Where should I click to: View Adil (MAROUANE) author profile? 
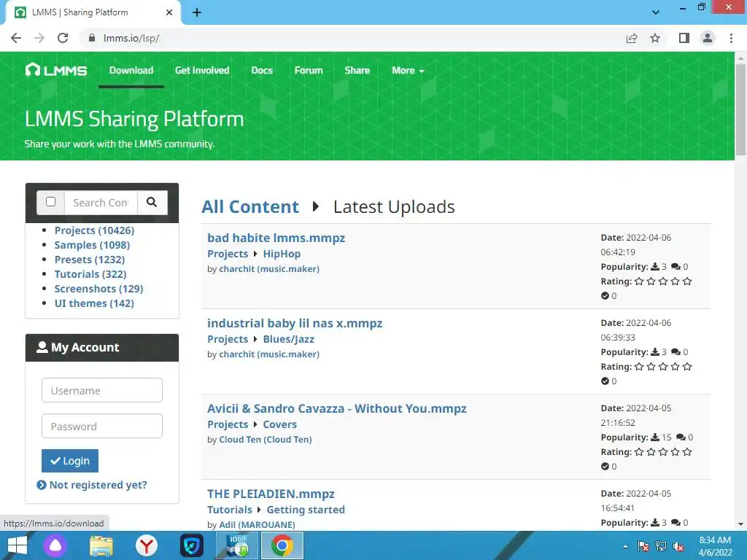[x=257, y=525]
